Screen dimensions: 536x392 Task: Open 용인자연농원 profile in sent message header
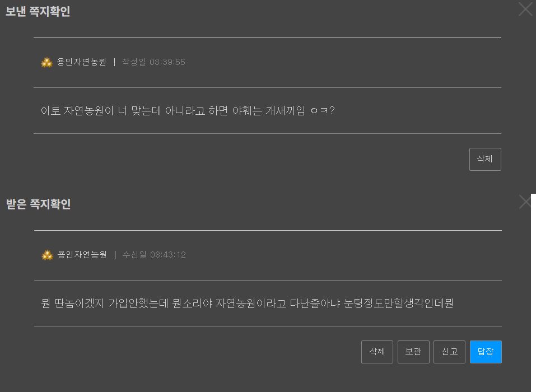(x=82, y=62)
